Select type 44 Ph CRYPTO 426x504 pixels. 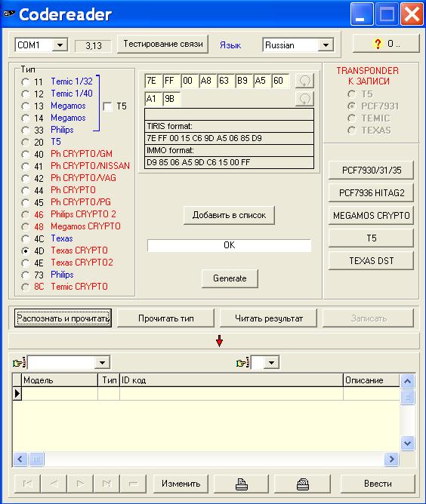26,190
